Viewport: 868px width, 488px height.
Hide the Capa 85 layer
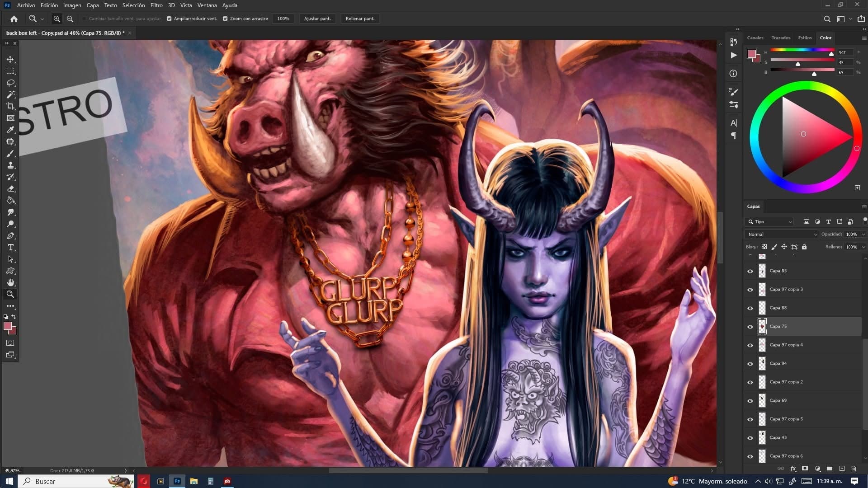(750, 271)
